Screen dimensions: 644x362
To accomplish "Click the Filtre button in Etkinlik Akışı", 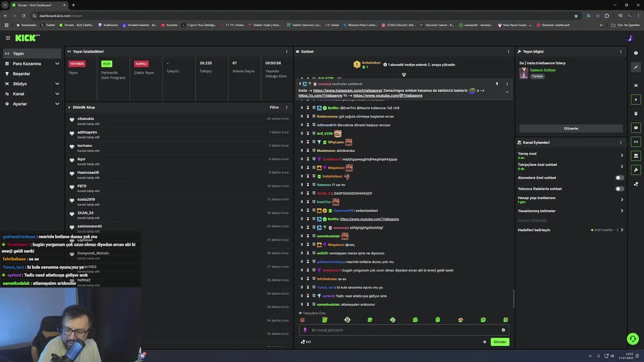I will point(274,107).
